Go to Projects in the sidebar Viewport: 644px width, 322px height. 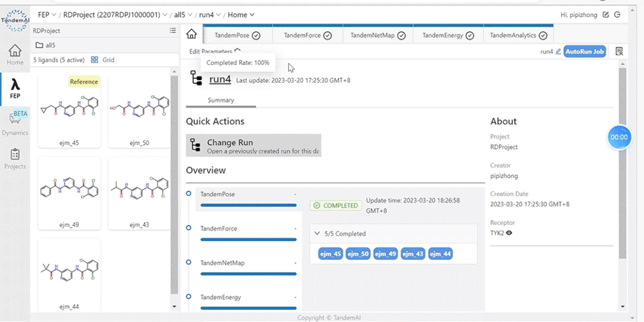[15, 158]
